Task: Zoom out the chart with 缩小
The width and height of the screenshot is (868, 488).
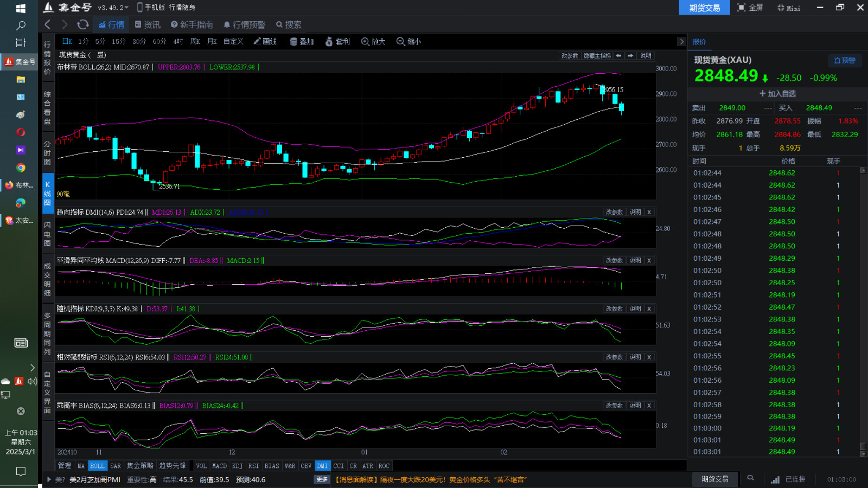Action: click(x=409, y=42)
